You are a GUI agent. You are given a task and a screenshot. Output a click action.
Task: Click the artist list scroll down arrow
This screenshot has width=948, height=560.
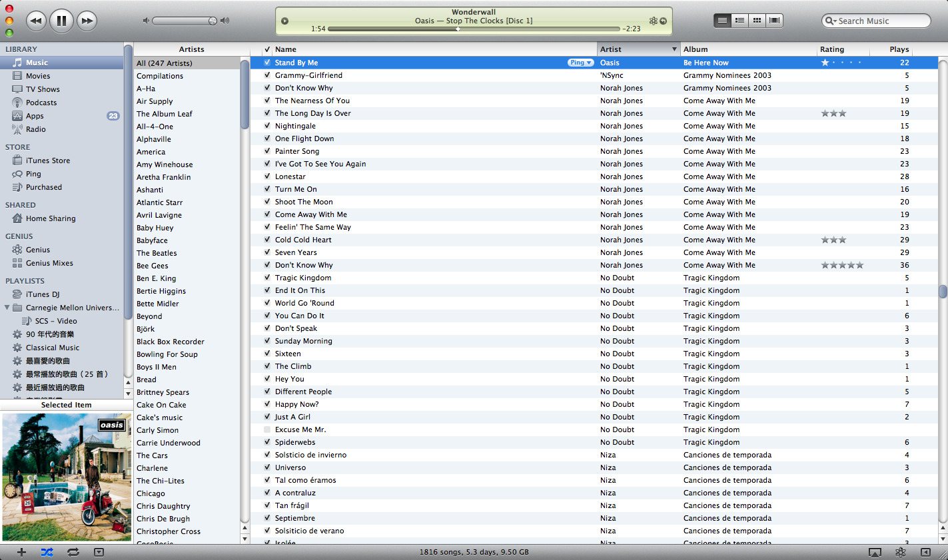[x=244, y=538]
